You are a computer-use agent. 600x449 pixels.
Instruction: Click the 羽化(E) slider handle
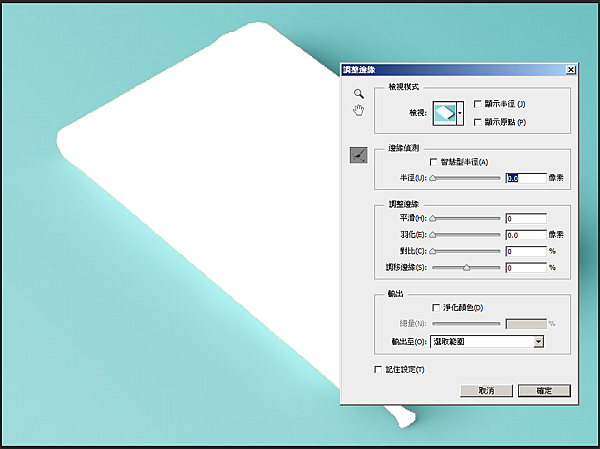tap(433, 235)
